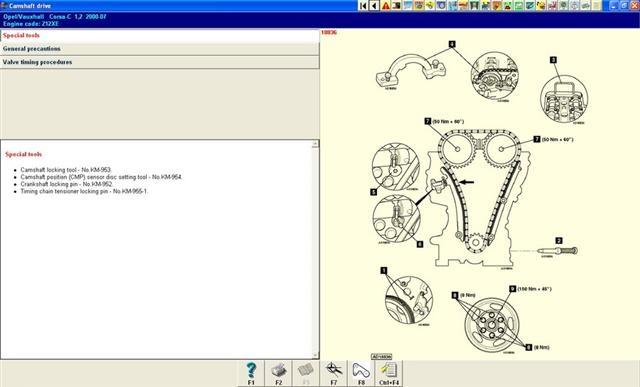Image resolution: width=640 pixels, height=387 pixels.
Task: Click the red diagram number 10836
Action: click(x=329, y=32)
